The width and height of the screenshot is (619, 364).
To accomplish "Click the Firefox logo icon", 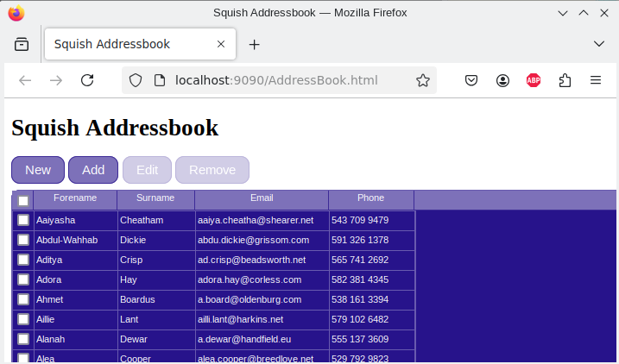I will 16,13.
